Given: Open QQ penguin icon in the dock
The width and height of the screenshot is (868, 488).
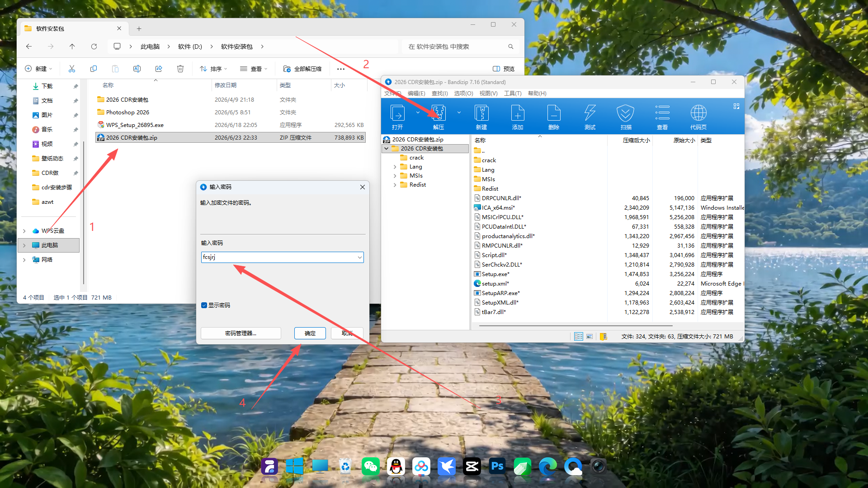Looking at the screenshot, I should coord(396,466).
